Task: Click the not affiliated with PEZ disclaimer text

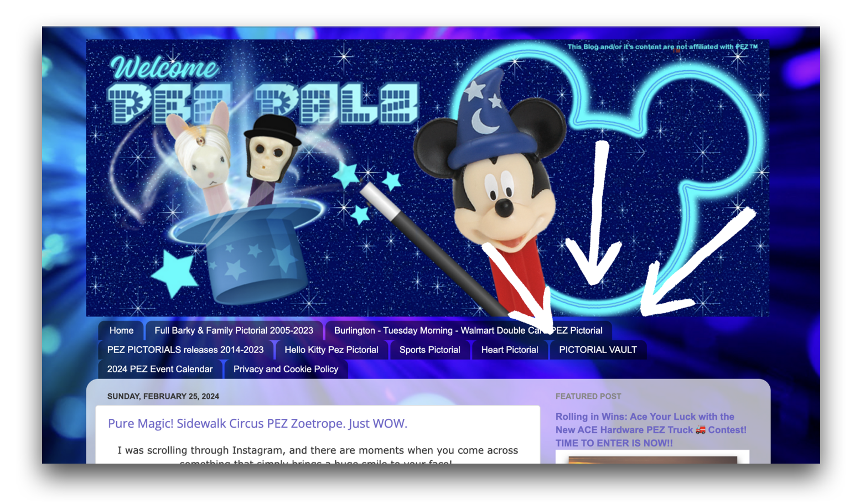Action: (x=662, y=46)
